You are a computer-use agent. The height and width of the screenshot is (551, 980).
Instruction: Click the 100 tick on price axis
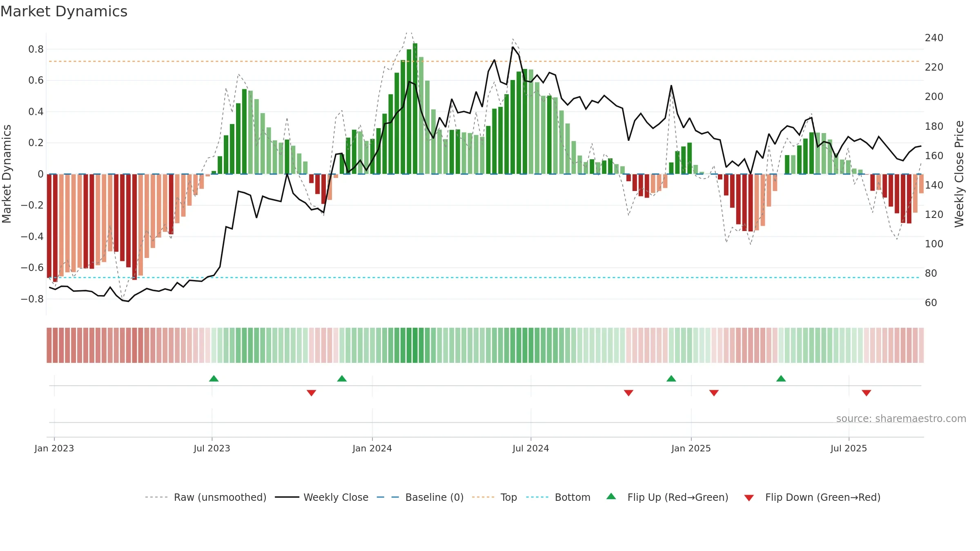pos(934,244)
